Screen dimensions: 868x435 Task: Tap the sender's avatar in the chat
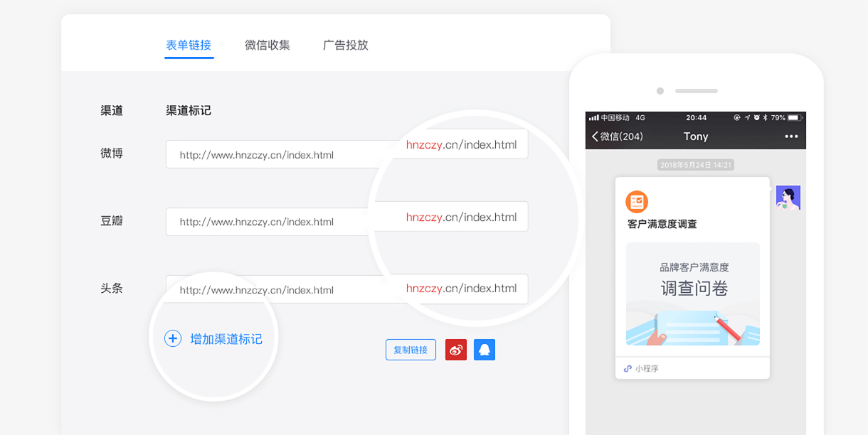pyautogui.click(x=788, y=198)
